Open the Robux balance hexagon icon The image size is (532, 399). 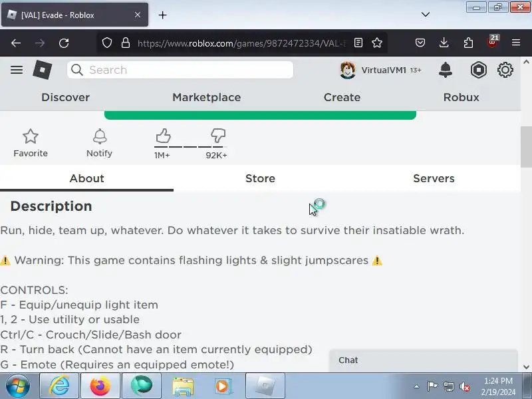coord(478,70)
